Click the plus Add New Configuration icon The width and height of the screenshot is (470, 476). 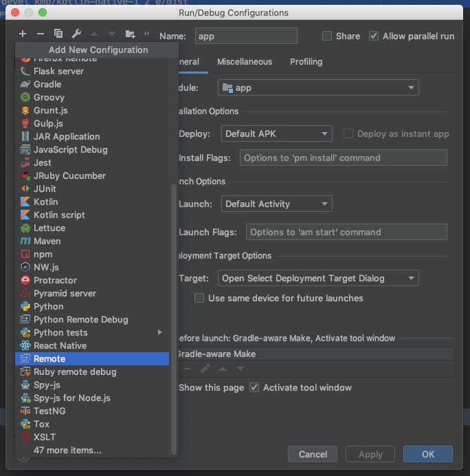coord(23,34)
